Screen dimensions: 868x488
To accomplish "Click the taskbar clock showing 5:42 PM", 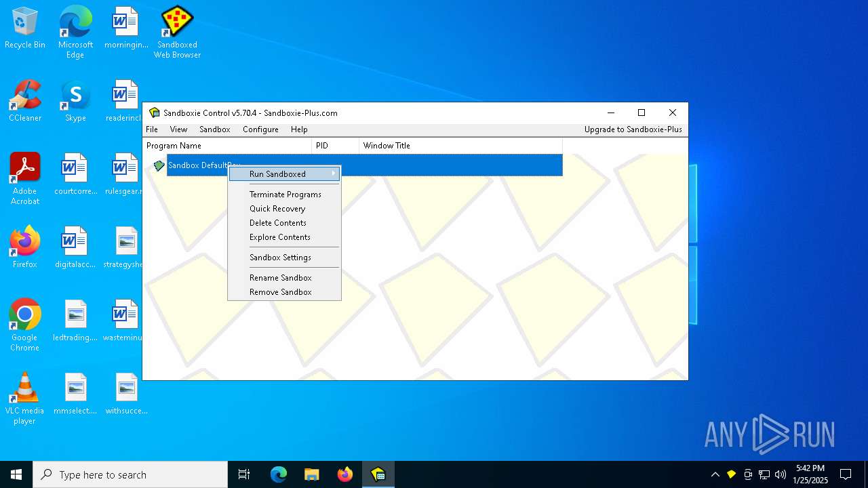I will click(811, 474).
